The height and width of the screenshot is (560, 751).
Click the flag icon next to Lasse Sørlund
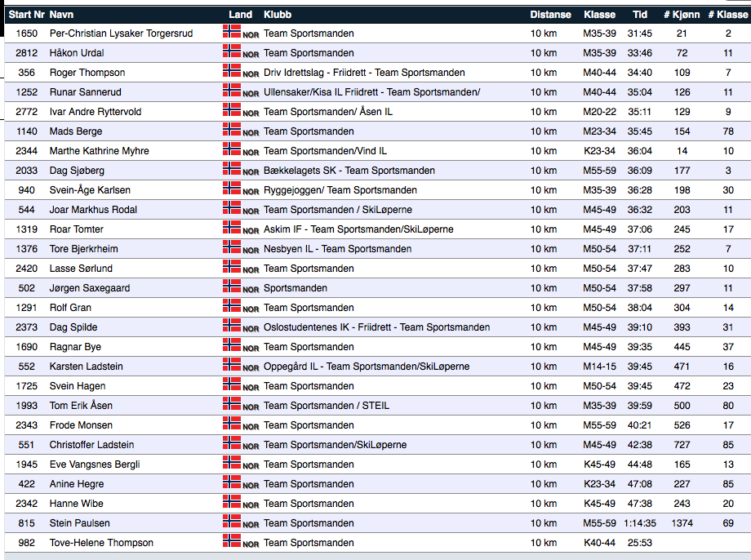232,267
